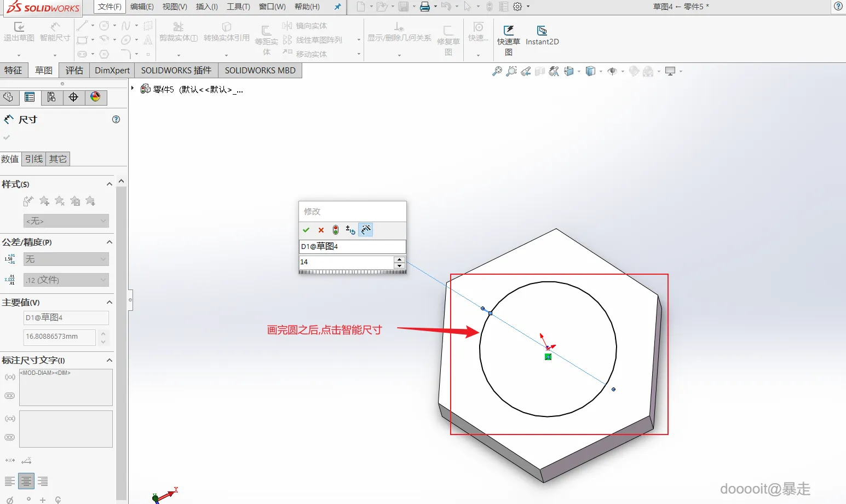Viewport: 846px width, 504px height.
Task: Open the 文件(F) menu
Action: pos(110,7)
